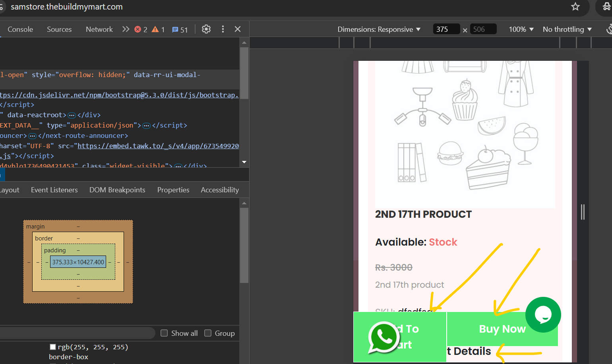Click the product illustration image
This screenshot has height=364, width=612.
coord(465,134)
